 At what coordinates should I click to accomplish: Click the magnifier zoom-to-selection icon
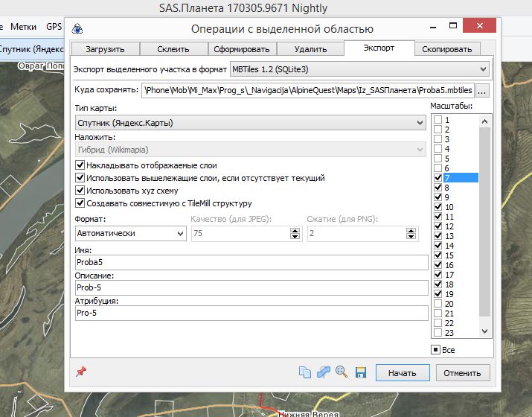[342, 372]
